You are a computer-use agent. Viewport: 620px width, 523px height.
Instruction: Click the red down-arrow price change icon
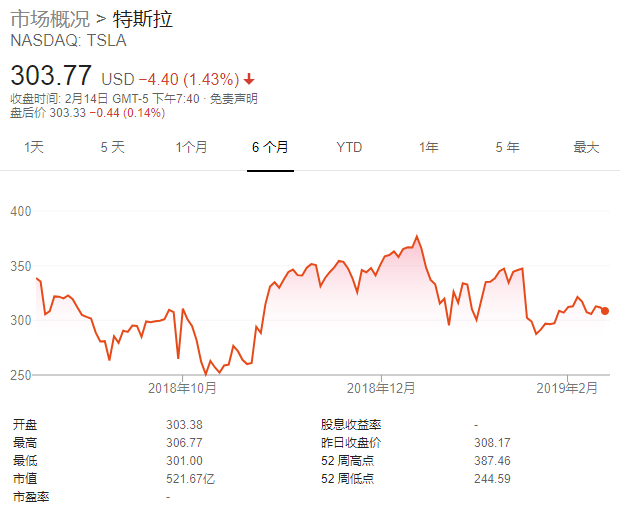tap(249, 79)
